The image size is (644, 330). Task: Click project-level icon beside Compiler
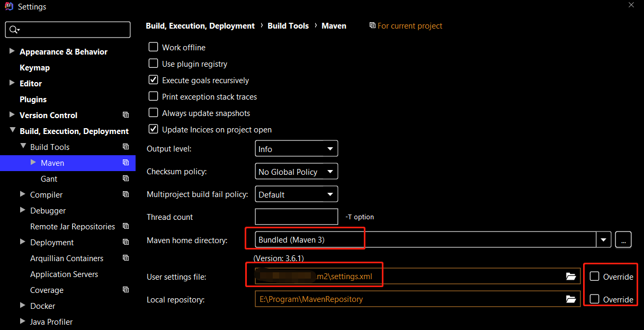click(126, 194)
